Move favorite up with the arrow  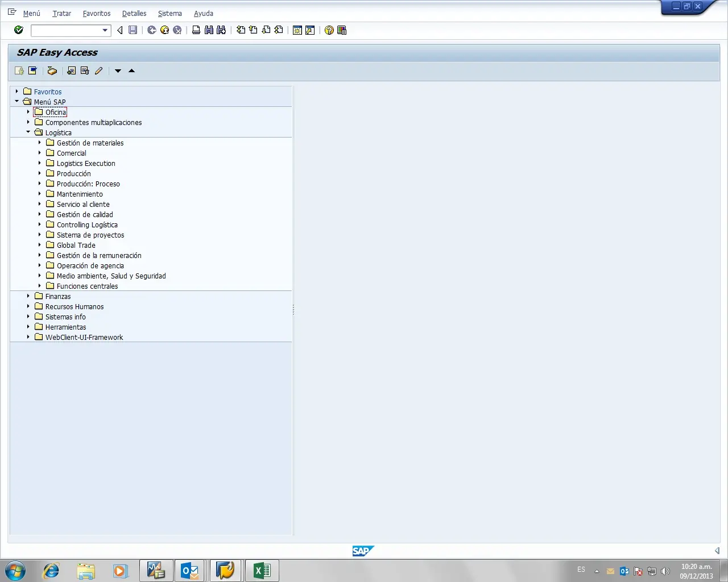131,71
